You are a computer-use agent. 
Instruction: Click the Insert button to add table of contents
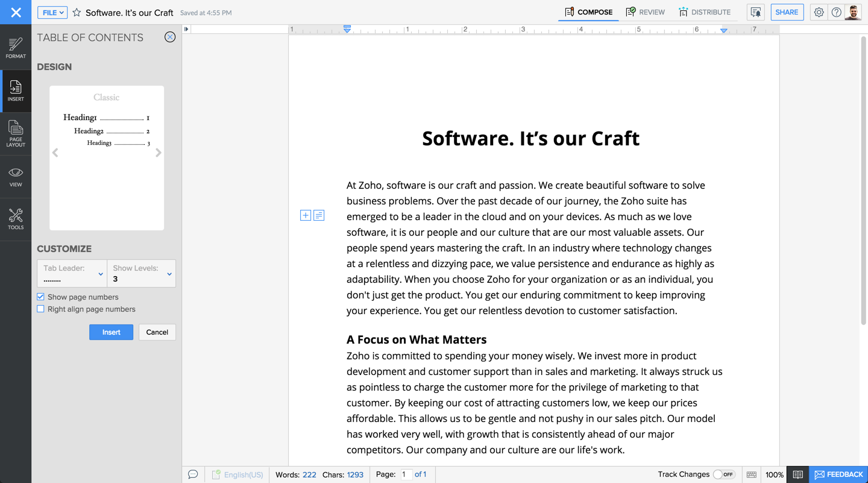tap(111, 332)
